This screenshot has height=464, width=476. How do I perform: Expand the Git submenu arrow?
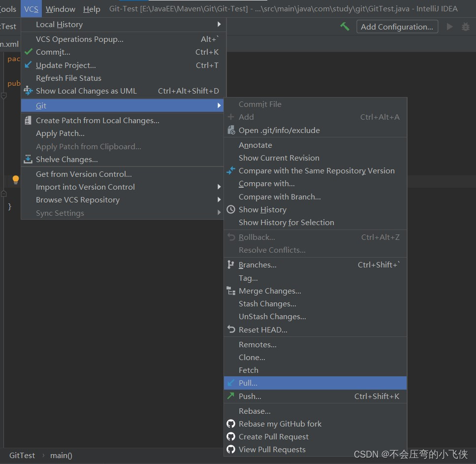[x=219, y=105]
